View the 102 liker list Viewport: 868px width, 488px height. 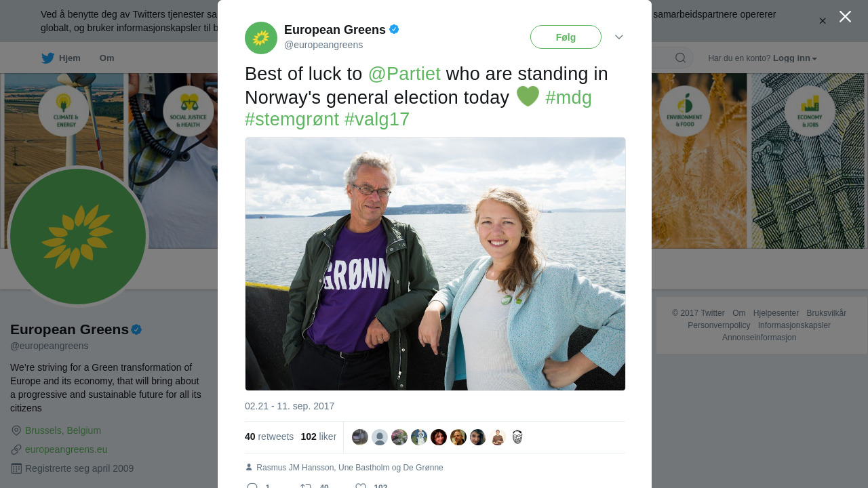coord(318,436)
